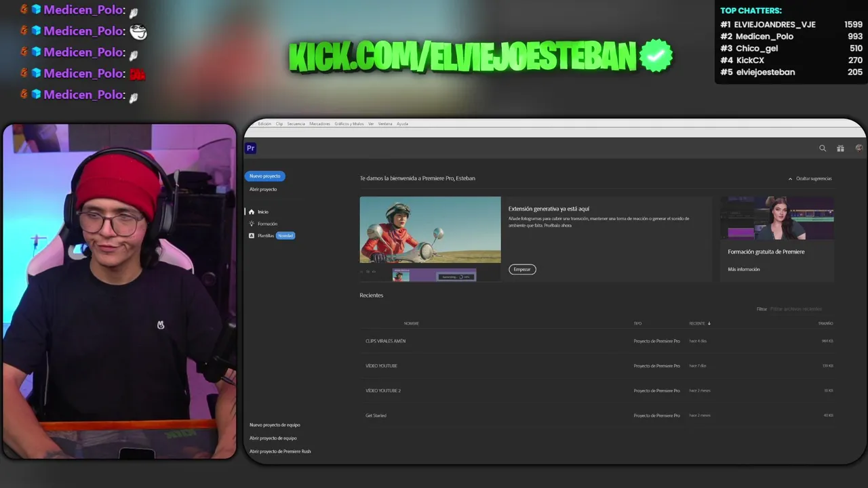Click the Recientes section heading
The image size is (868, 488).
coord(372,296)
